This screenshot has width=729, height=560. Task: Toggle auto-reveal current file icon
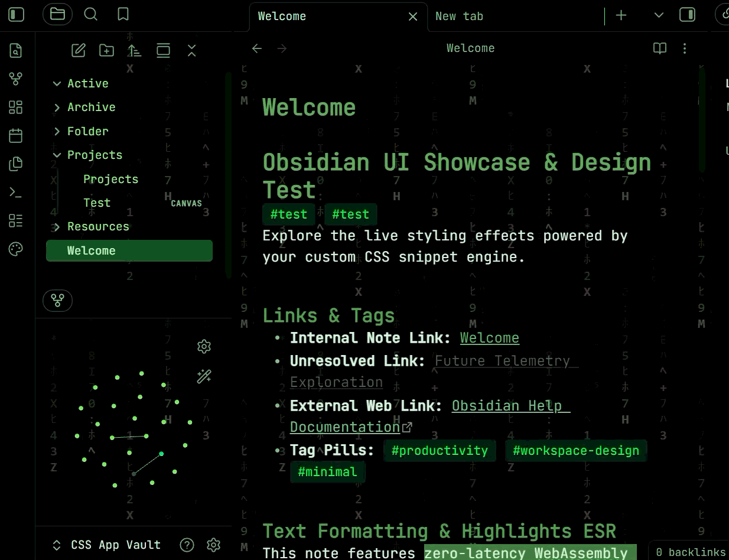(x=163, y=50)
